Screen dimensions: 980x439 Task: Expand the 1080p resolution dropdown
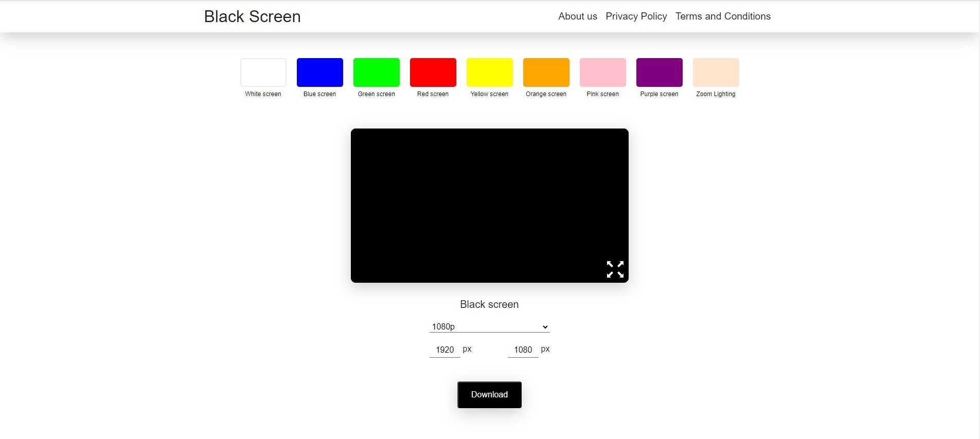tap(489, 327)
